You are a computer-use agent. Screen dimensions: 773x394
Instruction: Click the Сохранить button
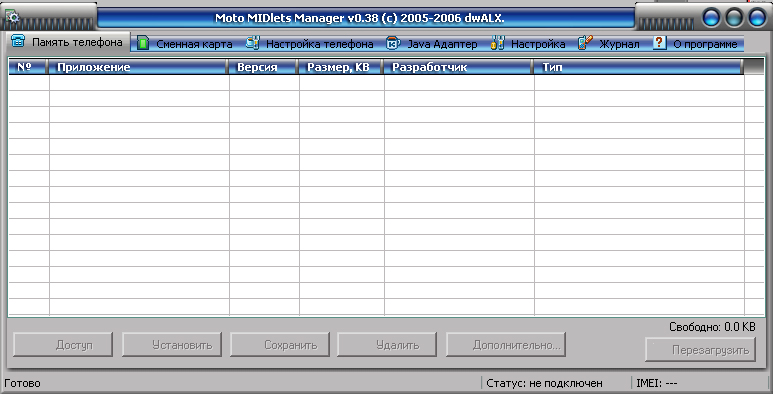(x=280, y=345)
